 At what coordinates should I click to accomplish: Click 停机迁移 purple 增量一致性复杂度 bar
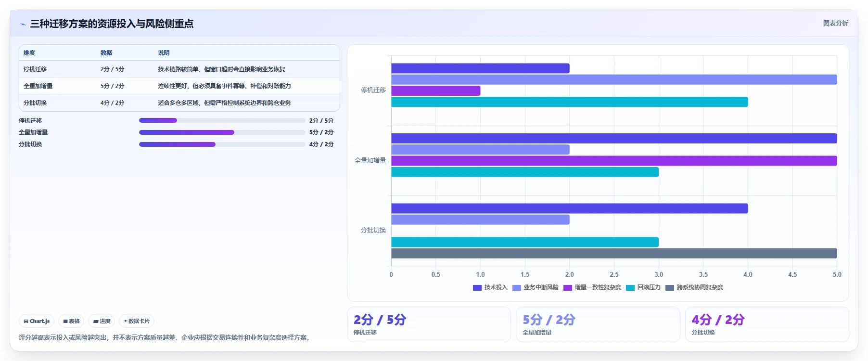point(435,90)
